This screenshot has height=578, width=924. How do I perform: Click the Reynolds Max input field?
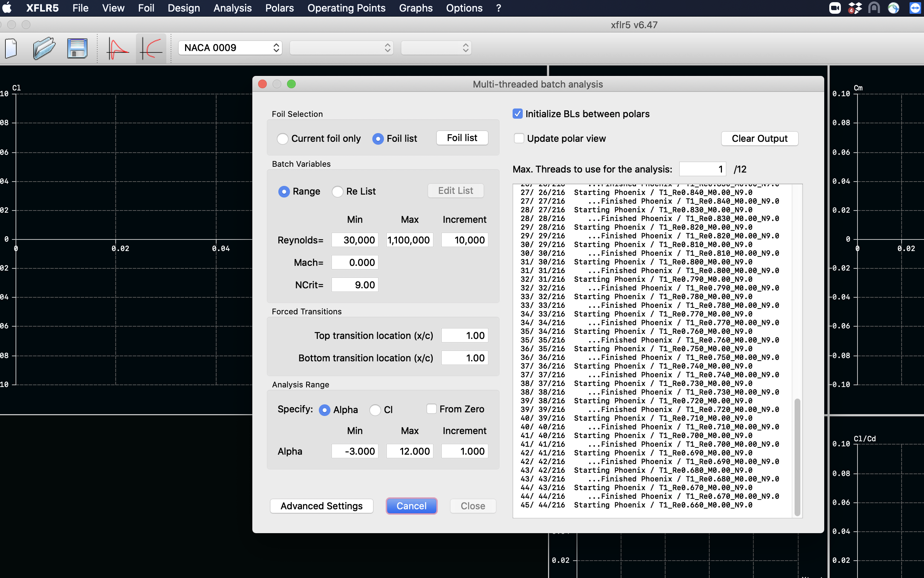[409, 240]
